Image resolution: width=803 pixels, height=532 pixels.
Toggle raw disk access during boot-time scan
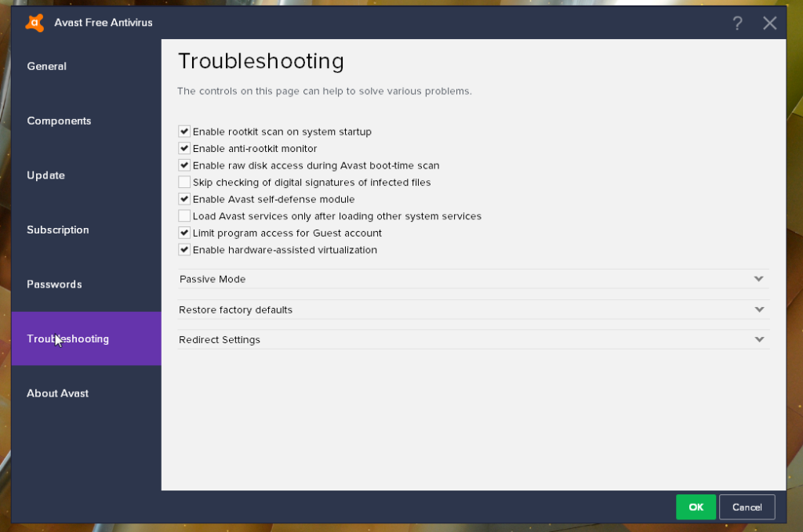point(184,165)
